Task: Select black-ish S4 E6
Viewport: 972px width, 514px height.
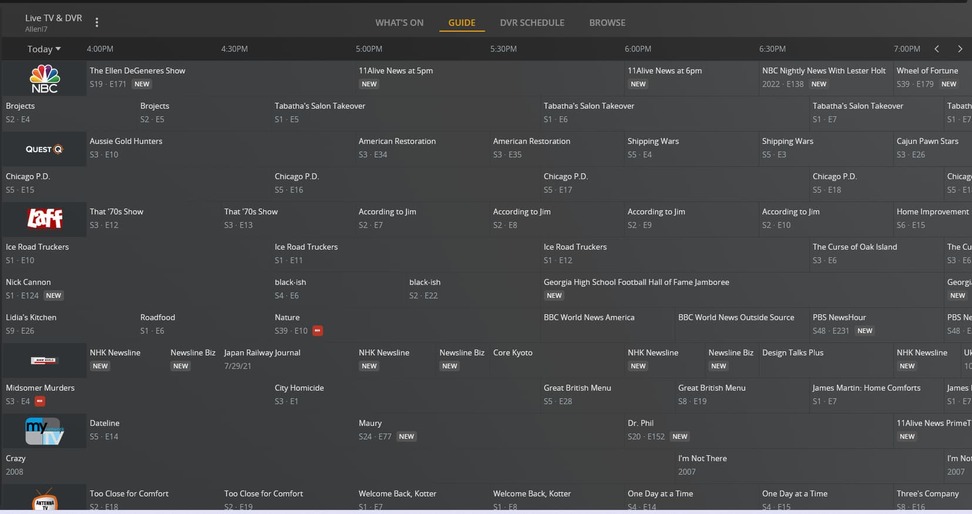Action: point(338,290)
